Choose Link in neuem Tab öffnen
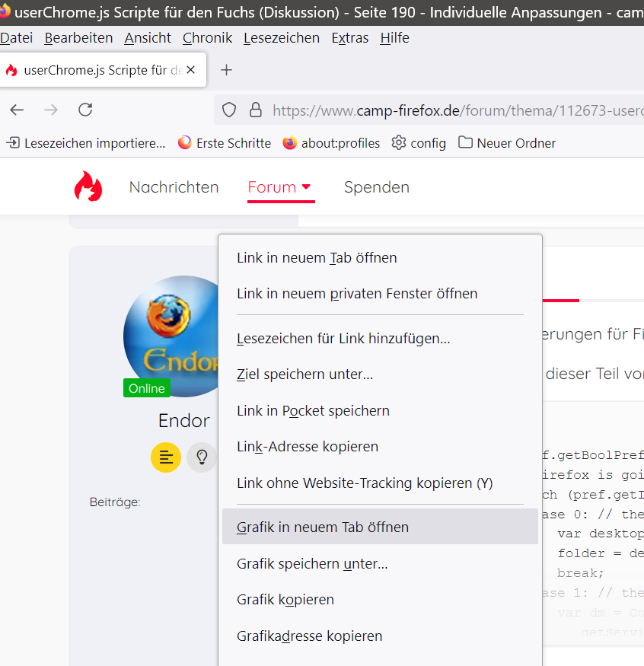The height and width of the screenshot is (666, 644). click(x=380, y=258)
